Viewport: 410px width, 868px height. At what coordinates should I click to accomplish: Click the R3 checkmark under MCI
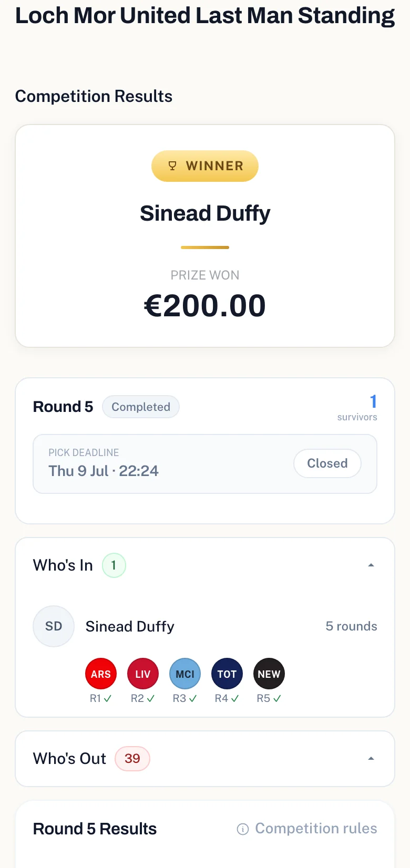point(193,699)
